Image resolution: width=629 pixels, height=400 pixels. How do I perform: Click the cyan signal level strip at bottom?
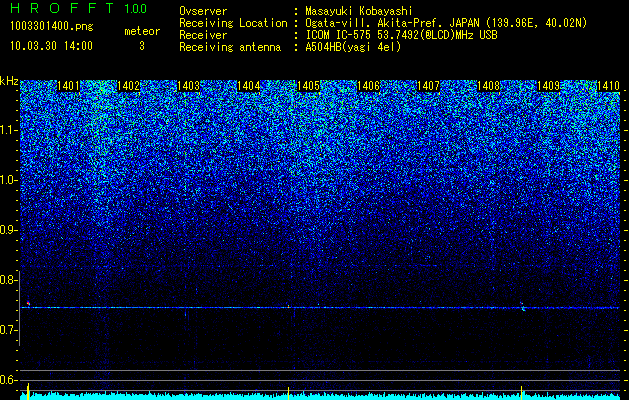(321, 396)
